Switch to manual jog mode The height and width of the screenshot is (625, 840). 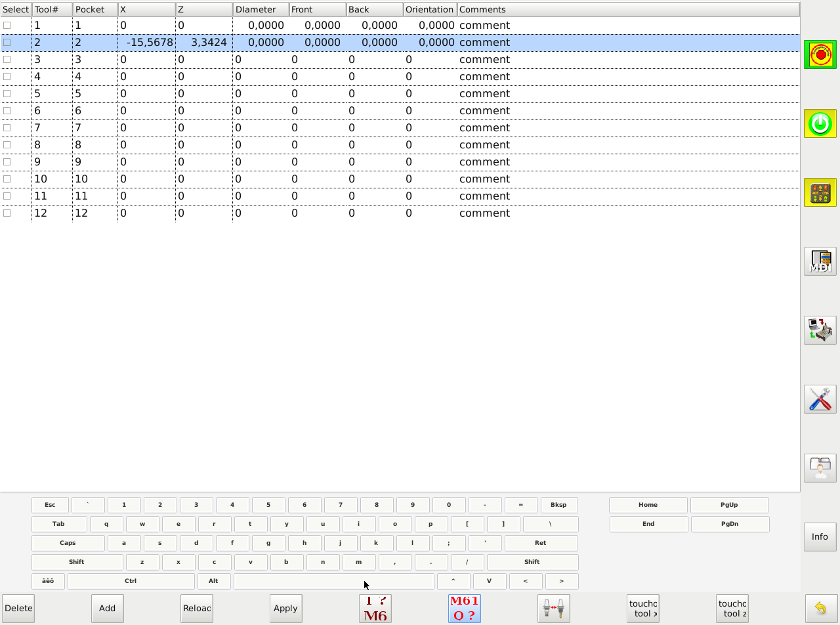(820, 192)
